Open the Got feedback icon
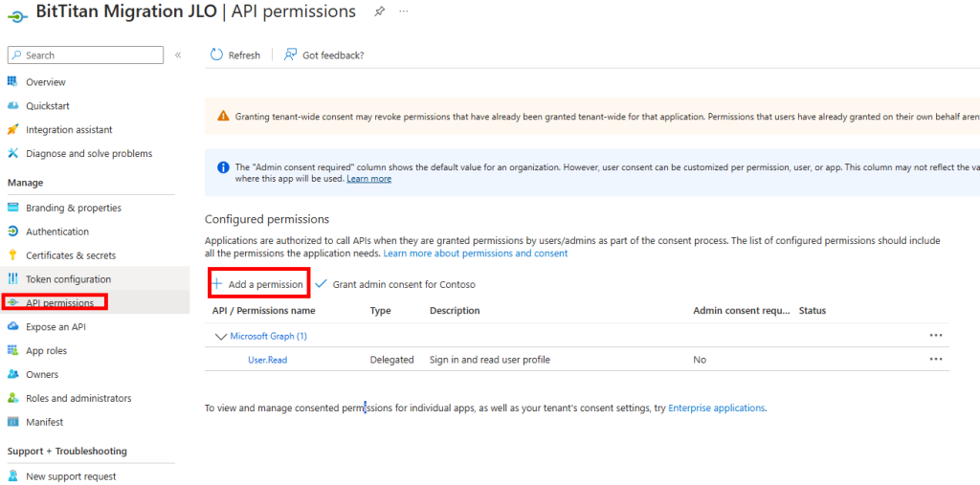The width and height of the screenshot is (980, 485). point(290,55)
